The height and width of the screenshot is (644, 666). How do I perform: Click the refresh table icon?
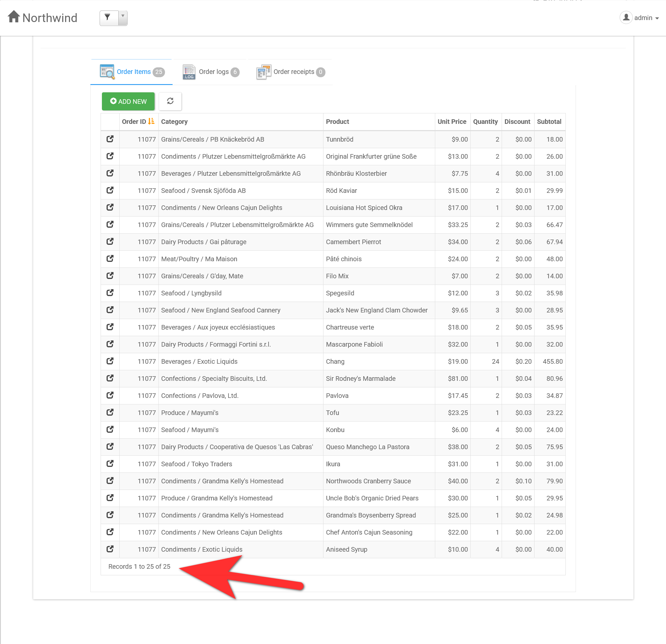click(x=170, y=101)
